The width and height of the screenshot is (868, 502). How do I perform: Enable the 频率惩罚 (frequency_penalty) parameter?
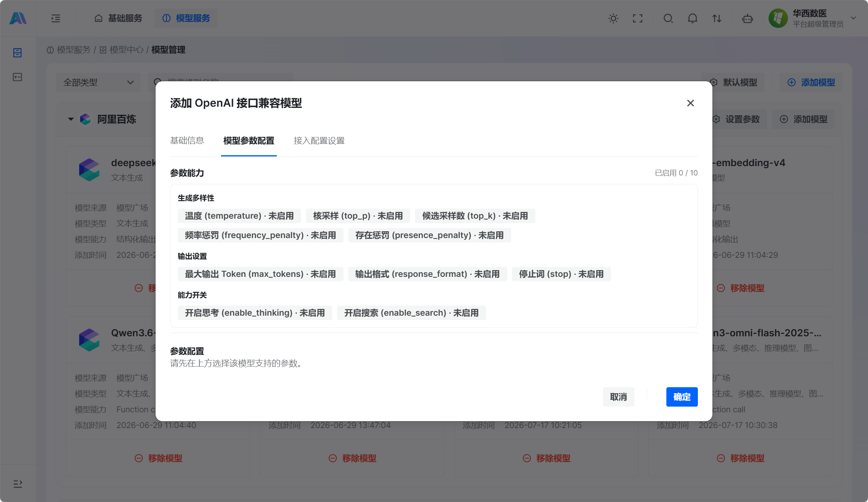[261, 235]
